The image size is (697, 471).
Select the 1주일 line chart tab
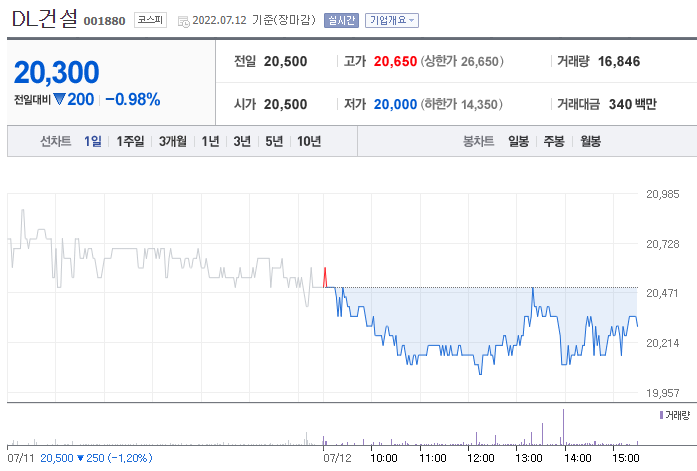(x=130, y=141)
